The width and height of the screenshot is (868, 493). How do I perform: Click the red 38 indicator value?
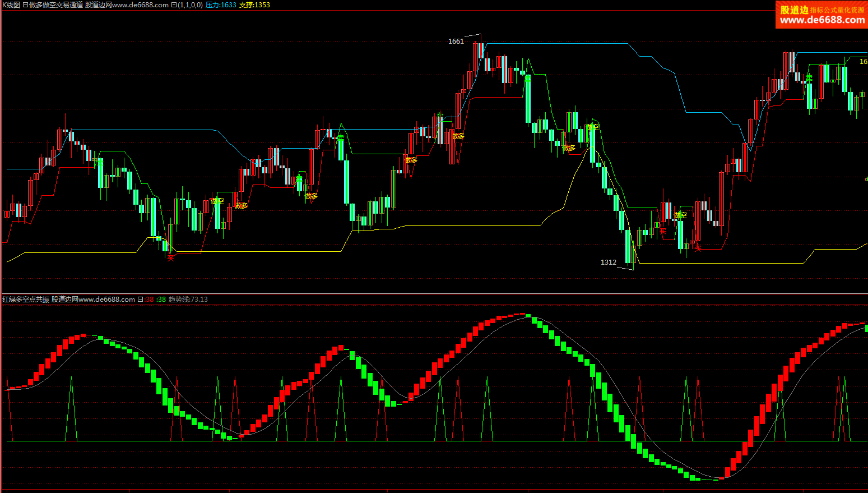[150, 300]
